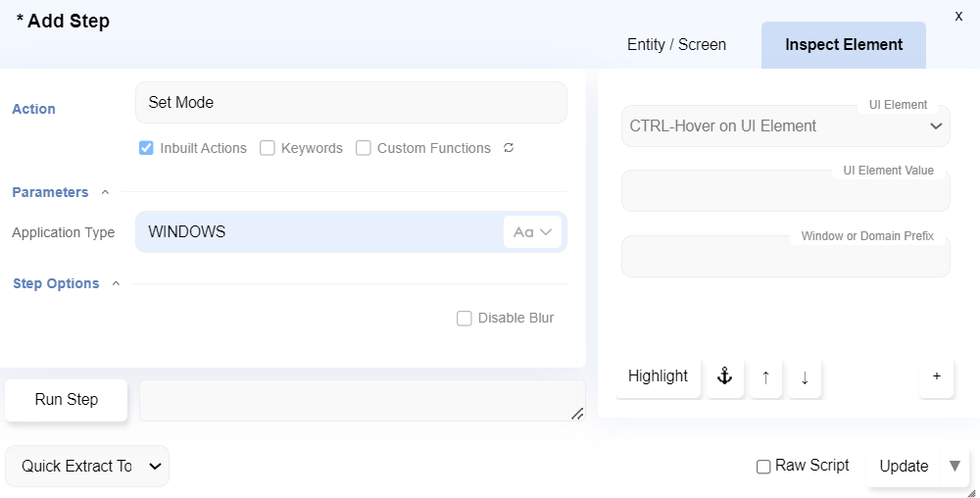Uncheck the Inbuilt Actions checkbox
Viewport: 980px width, 498px height.
pyautogui.click(x=146, y=148)
